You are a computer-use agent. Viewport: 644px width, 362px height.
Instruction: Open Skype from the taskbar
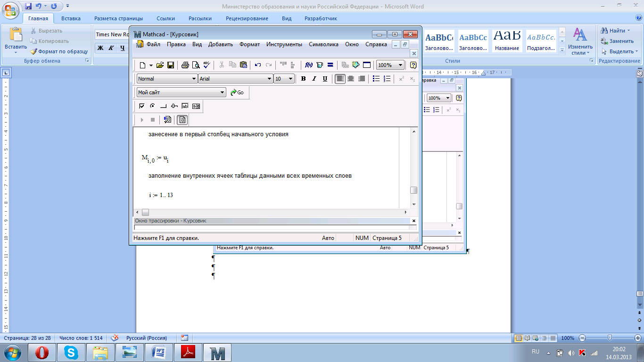pos(72,352)
